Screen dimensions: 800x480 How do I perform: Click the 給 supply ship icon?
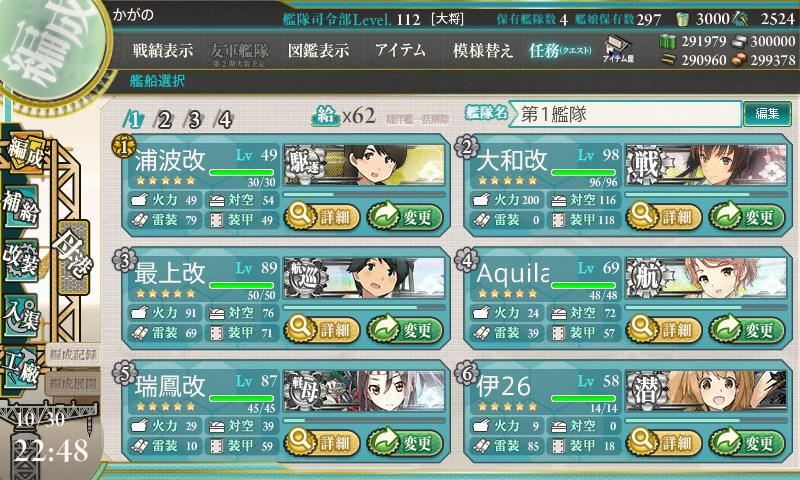click(325, 116)
